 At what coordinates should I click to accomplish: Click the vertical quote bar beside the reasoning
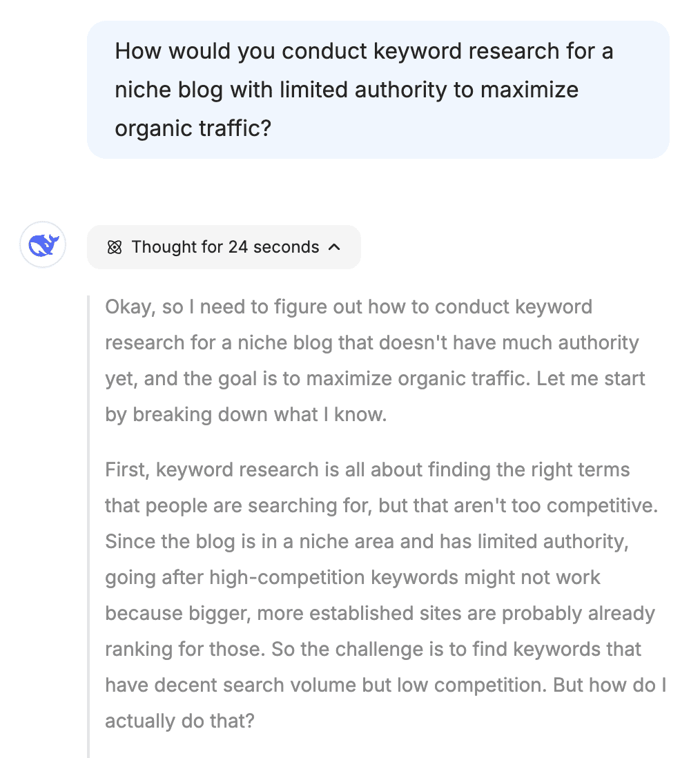(88, 527)
